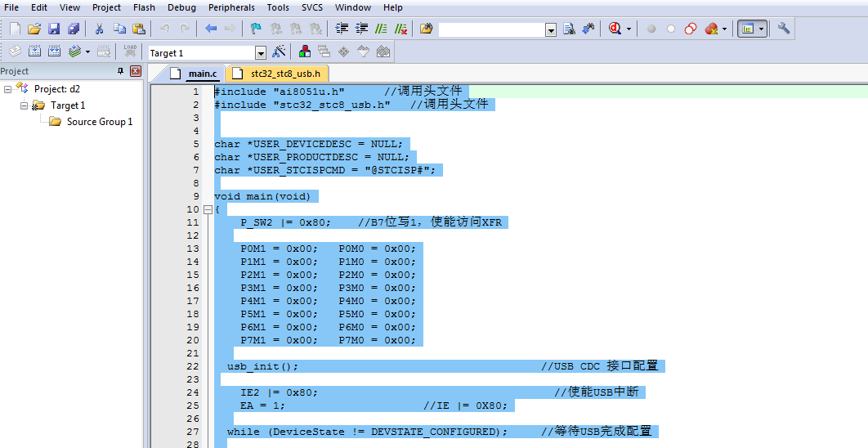Image resolution: width=868 pixels, height=448 pixels.
Task: Click Select Software Packs icon
Action: (x=363, y=52)
